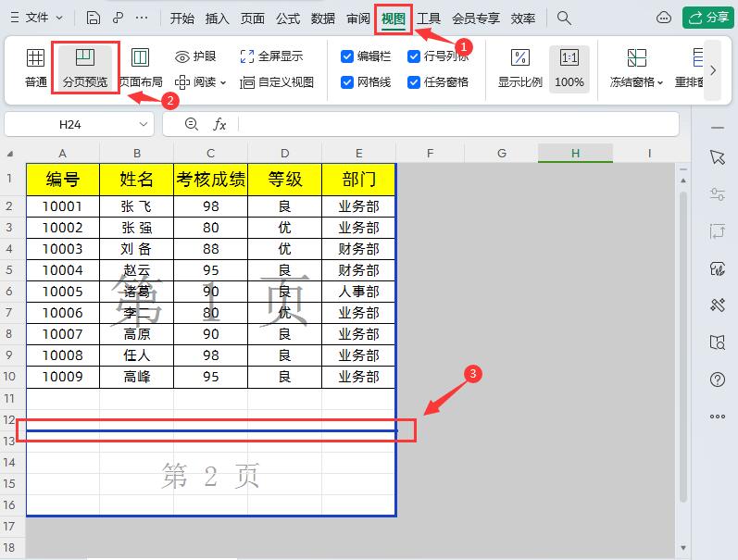Open the Formulas (公式) tab
This screenshot has height=560, width=738.
288,19
